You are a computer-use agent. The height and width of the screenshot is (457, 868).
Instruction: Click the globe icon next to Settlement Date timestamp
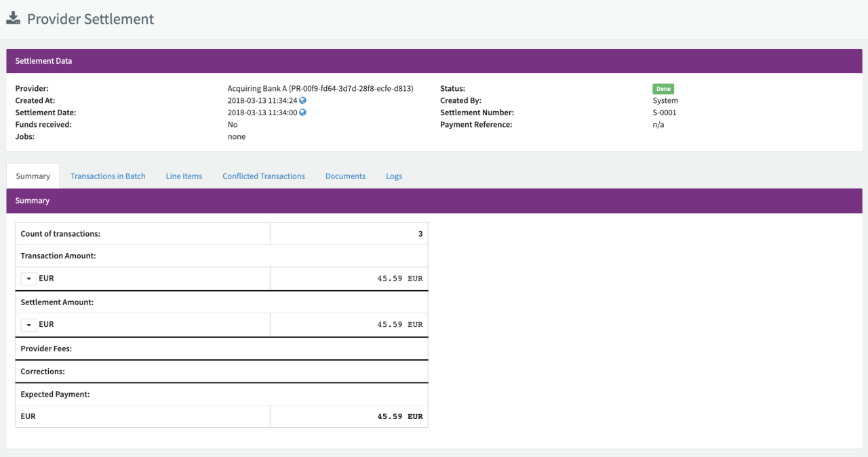(303, 113)
